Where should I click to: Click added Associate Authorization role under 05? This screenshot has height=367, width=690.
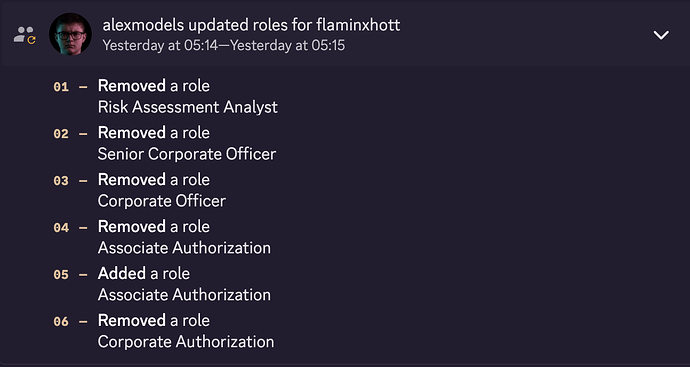(184, 295)
